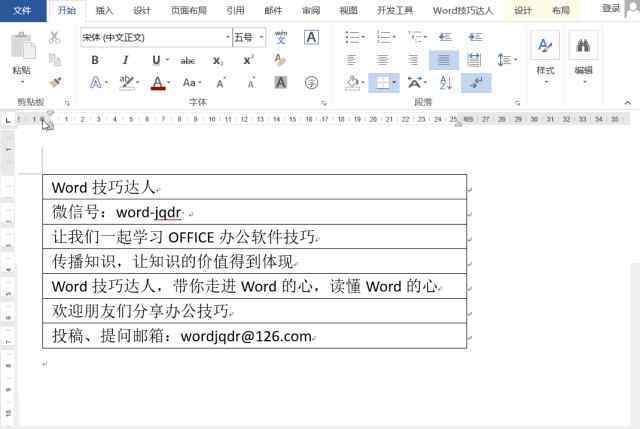Viewport: 640px width, 429px height.
Task: Click the right indent marker on ruler
Action: click(458, 123)
